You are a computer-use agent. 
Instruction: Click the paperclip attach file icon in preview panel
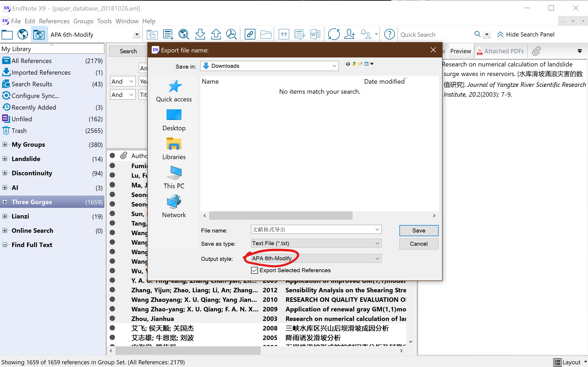(x=536, y=51)
